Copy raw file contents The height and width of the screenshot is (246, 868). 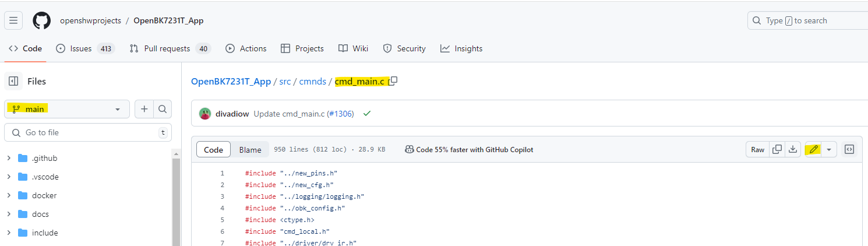pos(777,150)
